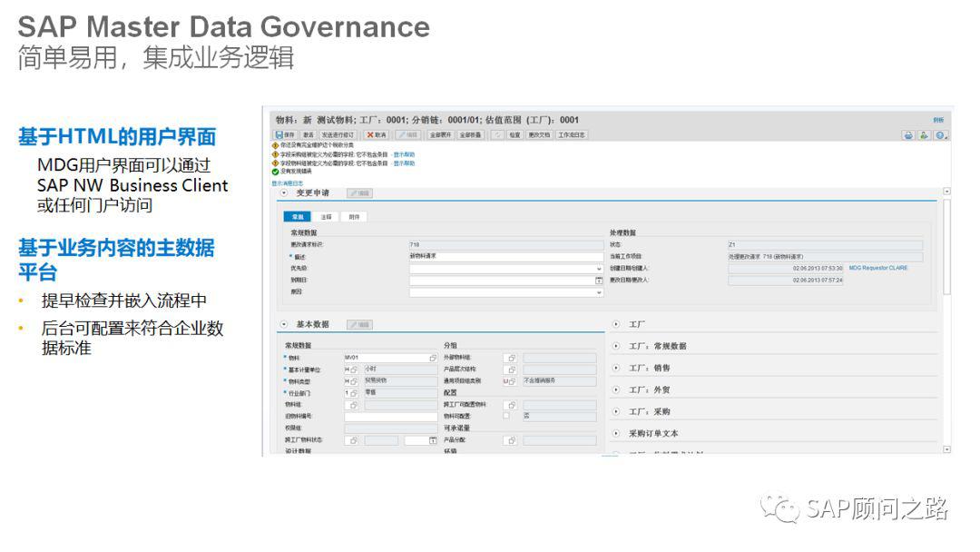980x552 pixels.
Task: Click the green person personalize icon
Action: (924, 135)
